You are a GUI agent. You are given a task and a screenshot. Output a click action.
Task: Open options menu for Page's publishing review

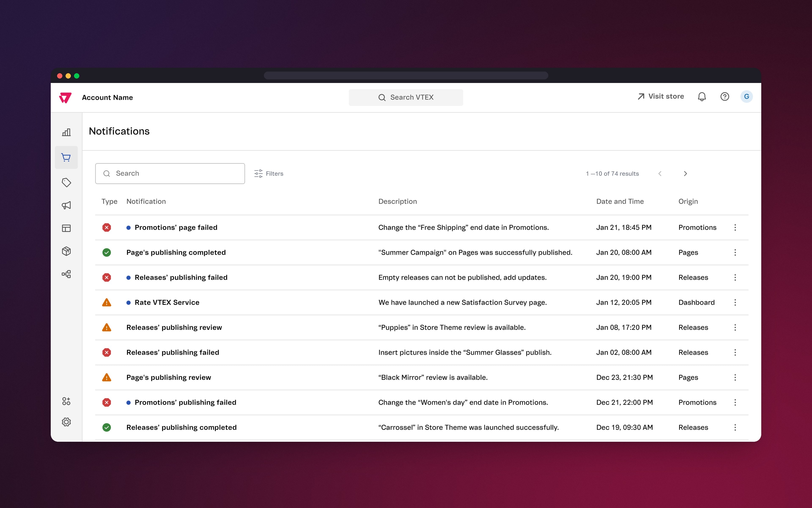tap(735, 377)
